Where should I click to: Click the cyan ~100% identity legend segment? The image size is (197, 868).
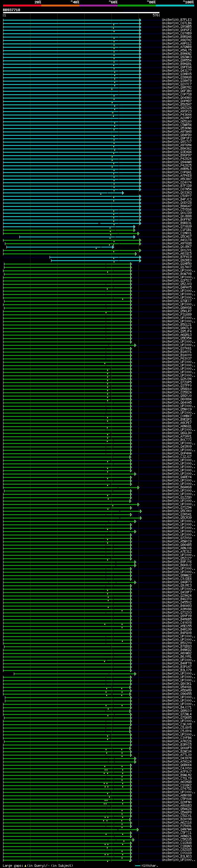click(x=175, y=6)
